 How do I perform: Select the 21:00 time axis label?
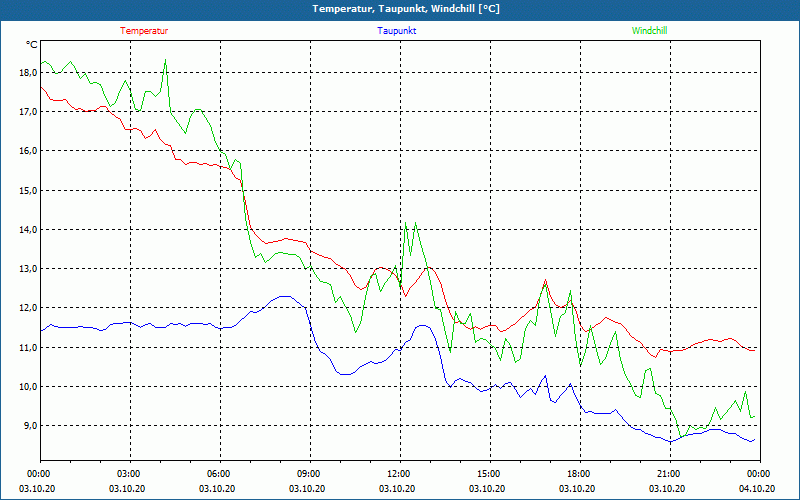pyautogui.click(x=670, y=473)
